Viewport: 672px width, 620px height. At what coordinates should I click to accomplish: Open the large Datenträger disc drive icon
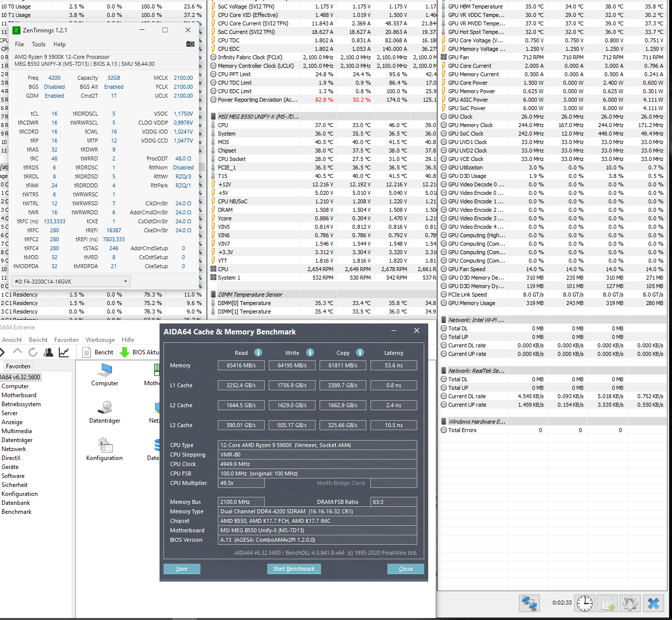(105, 412)
